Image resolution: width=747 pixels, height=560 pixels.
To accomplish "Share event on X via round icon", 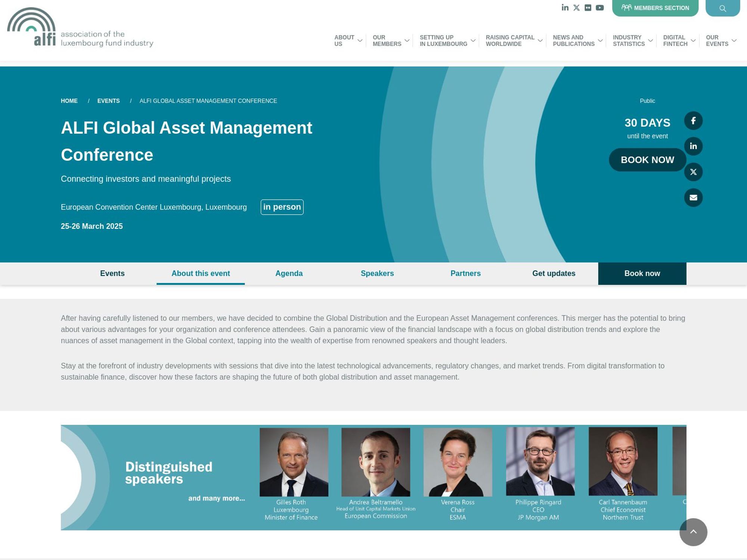I will (x=693, y=172).
